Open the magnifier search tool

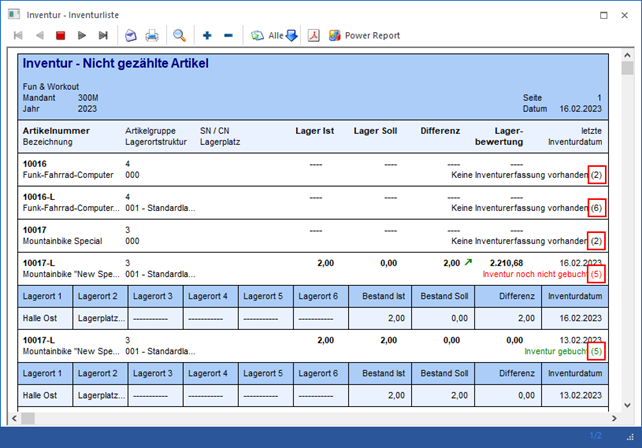click(x=180, y=36)
